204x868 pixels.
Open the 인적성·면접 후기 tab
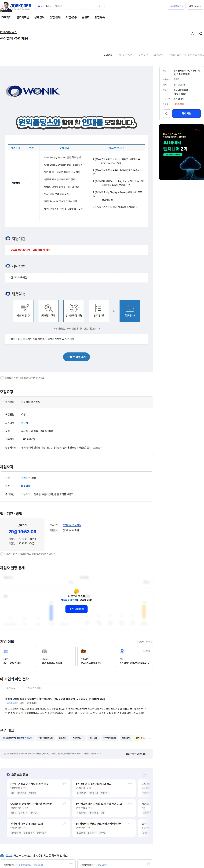pos(34,688)
